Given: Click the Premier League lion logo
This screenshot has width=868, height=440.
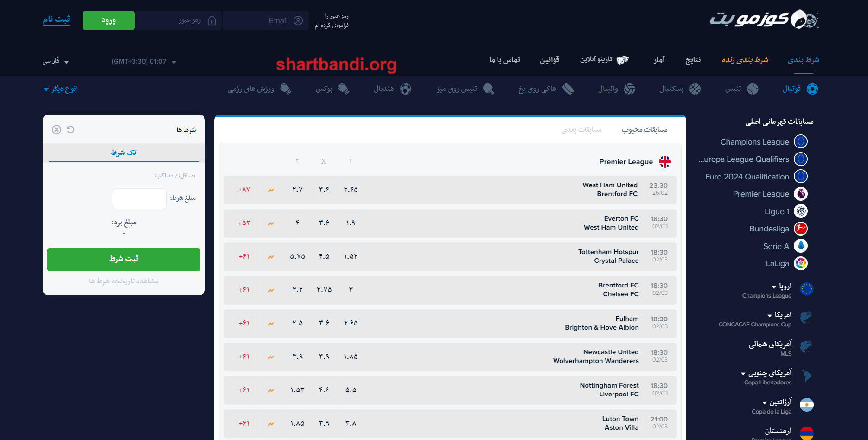Looking at the screenshot, I should tap(801, 194).
